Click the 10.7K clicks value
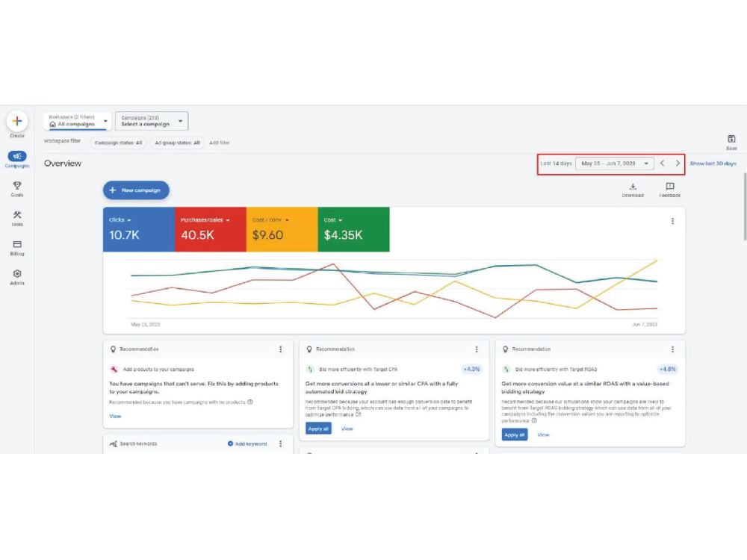 coord(124,234)
